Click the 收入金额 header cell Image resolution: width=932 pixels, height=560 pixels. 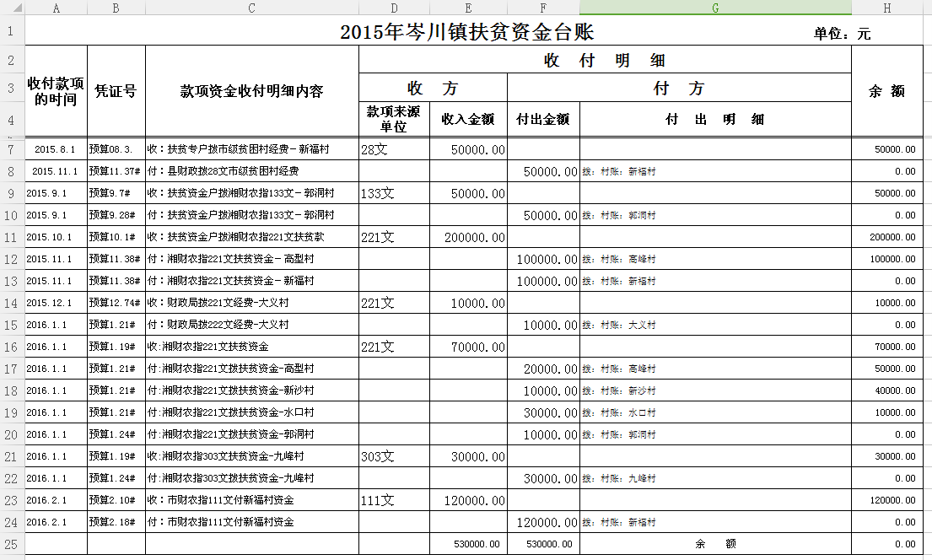pyautogui.click(x=467, y=120)
